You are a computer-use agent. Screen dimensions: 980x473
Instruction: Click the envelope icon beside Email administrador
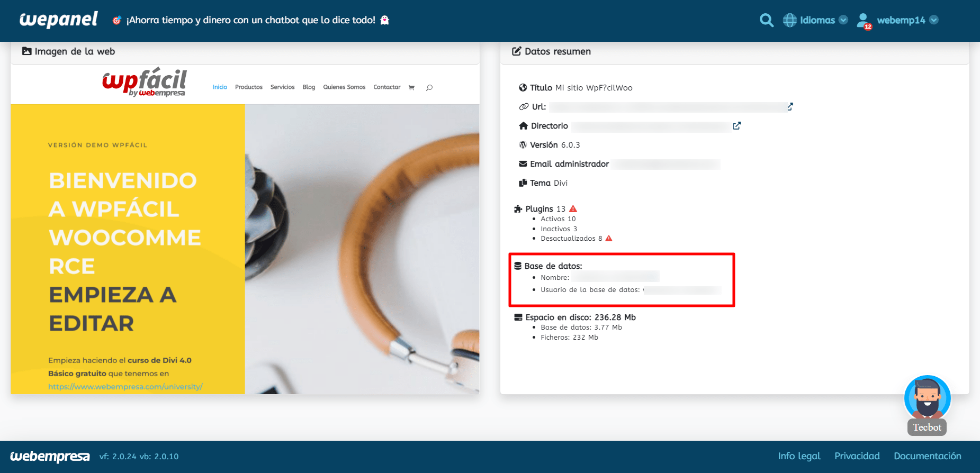(523, 163)
